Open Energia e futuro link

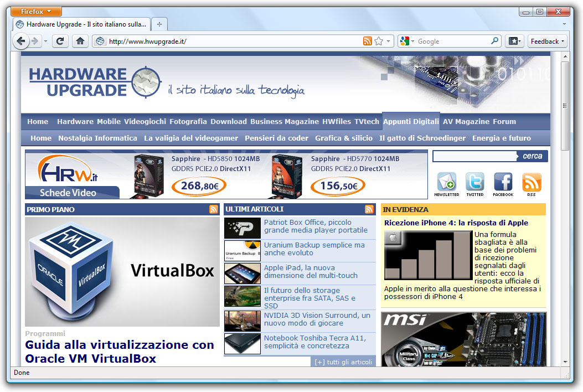501,138
